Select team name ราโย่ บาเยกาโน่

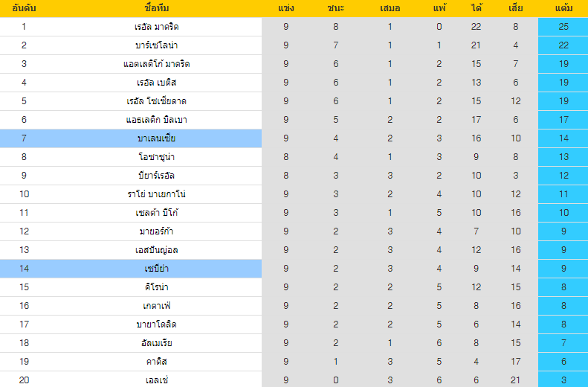click(x=157, y=194)
